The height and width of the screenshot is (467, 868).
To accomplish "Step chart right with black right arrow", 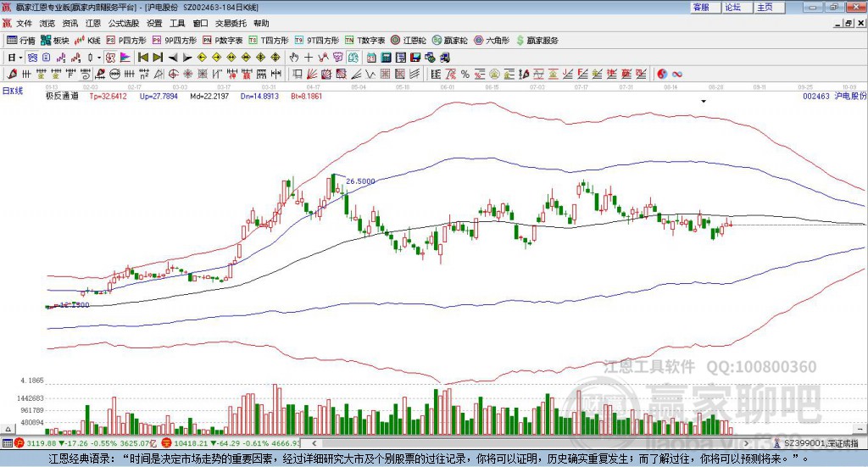I will tap(187, 57).
